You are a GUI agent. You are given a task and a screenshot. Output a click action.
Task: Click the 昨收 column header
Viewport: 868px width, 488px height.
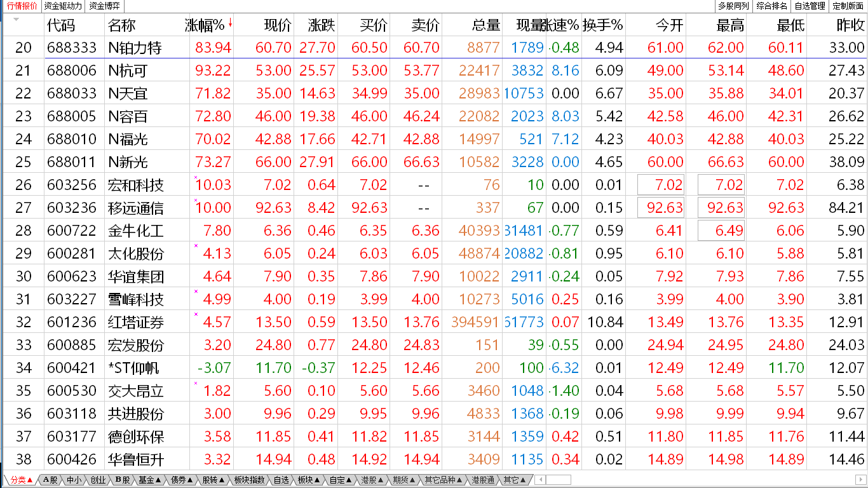coord(850,25)
